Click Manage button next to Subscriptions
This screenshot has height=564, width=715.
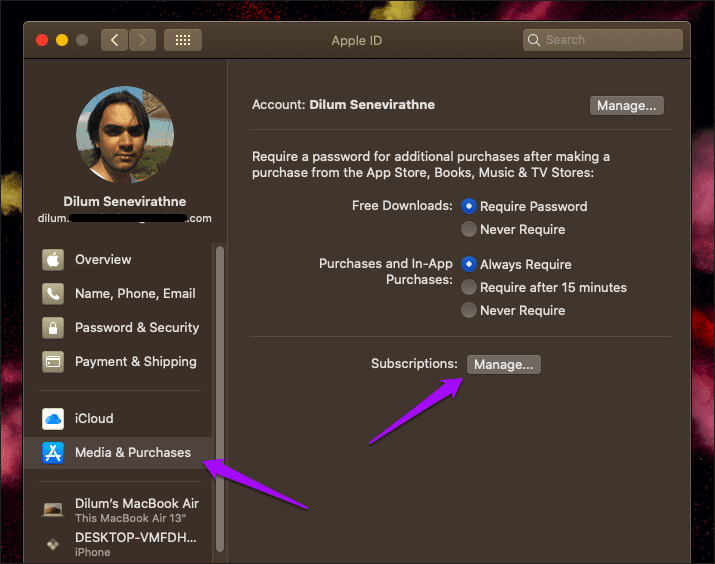[503, 365]
